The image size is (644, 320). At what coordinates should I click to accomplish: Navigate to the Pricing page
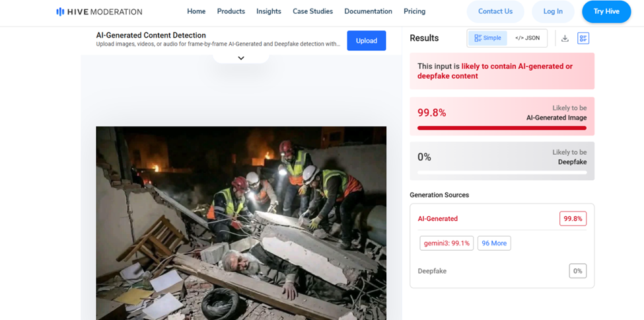click(x=415, y=11)
